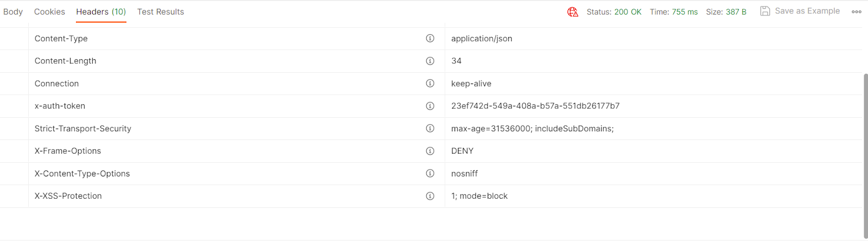Open the Cookies tab
Image resolution: width=868 pixels, height=241 pixels.
tap(49, 11)
